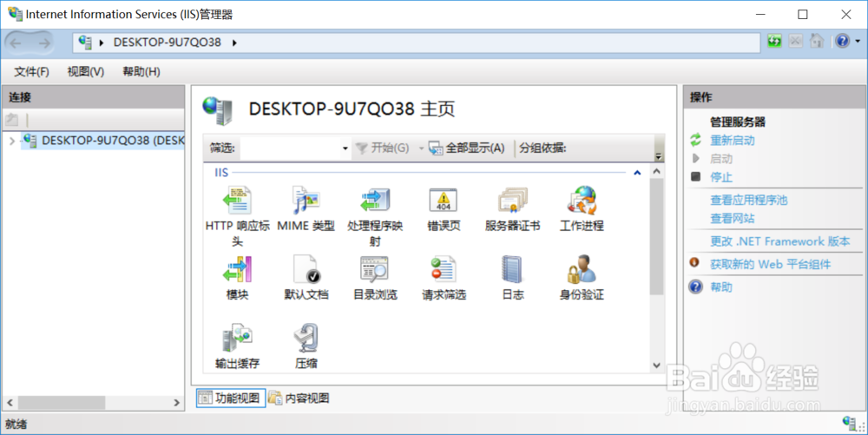The height and width of the screenshot is (435, 868).
Task: Click the home toolbar icon
Action: pyautogui.click(x=817, y=42)
